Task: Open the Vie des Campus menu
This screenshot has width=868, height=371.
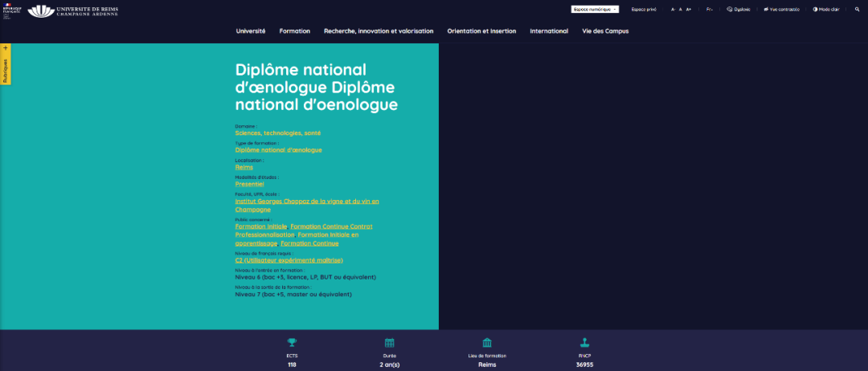Action: [606, 31]
